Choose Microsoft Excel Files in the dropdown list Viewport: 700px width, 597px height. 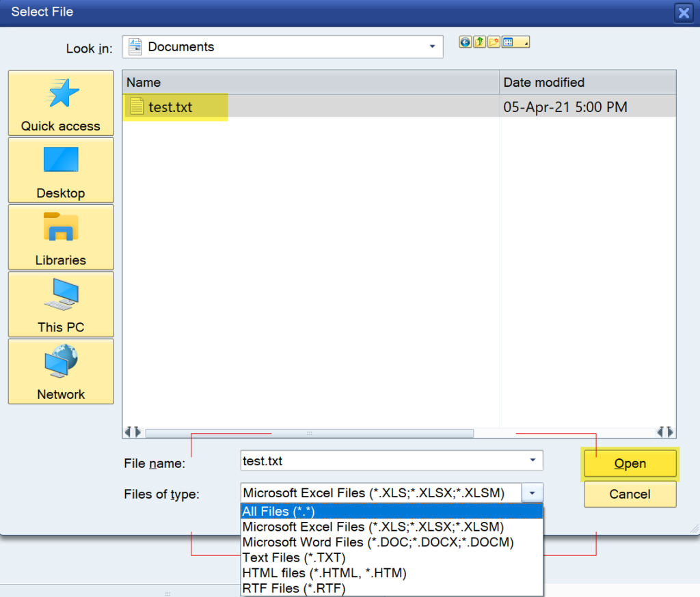(x=392, y=527)
